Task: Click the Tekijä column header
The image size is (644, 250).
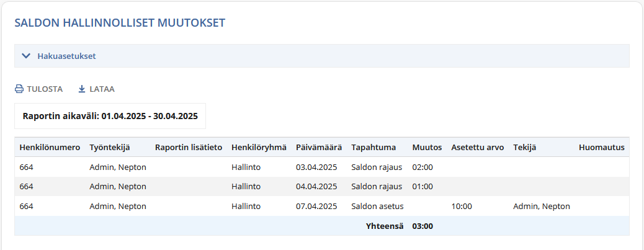Action: click(x=524, y=148)
